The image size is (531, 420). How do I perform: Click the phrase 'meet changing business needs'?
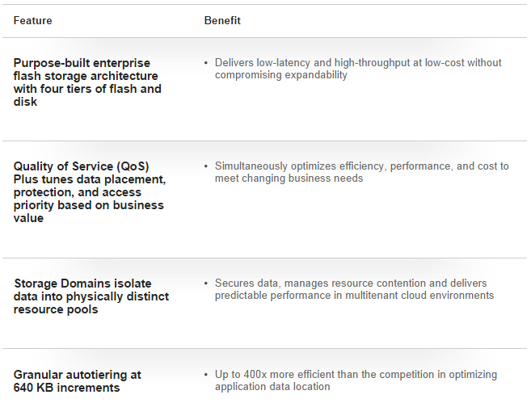[x=289, y=178]
